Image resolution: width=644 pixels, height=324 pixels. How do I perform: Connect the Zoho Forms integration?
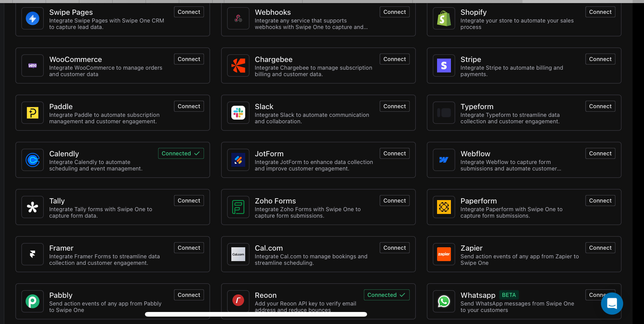(x=394, y=201)
